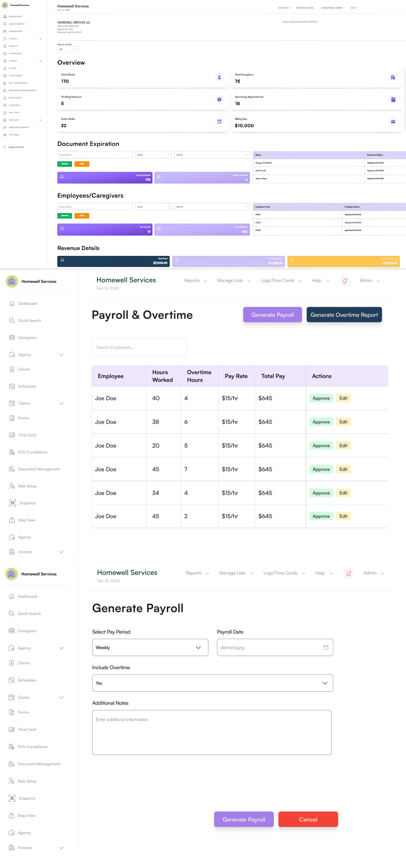Click the notification bell on Payroll & Overtime page
Viewport: 406px width, 868px height.
pyautogui.click(x=345, y=281)
